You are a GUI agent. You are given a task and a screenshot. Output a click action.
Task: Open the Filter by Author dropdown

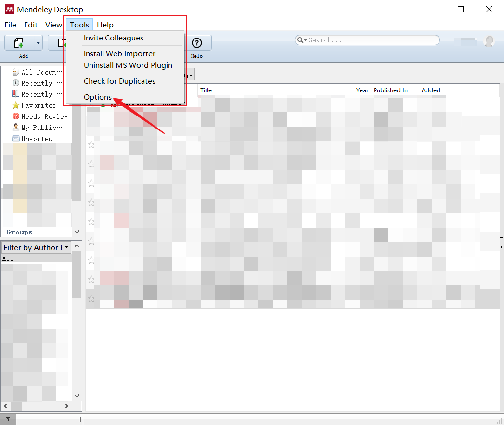point(36,247)
